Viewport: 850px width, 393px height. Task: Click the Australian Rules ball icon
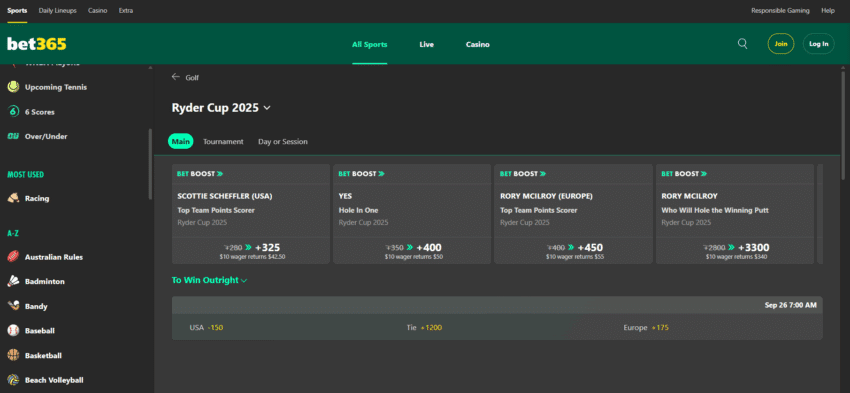14,257
